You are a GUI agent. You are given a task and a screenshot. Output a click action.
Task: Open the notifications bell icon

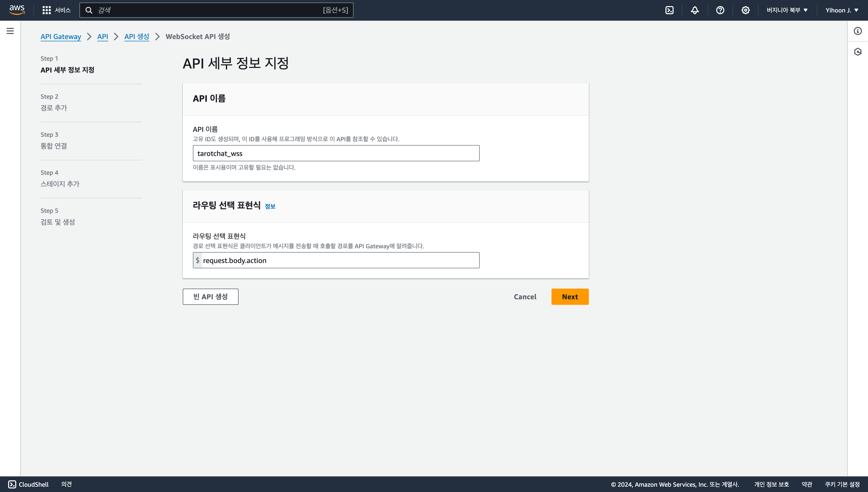(695, 10)
